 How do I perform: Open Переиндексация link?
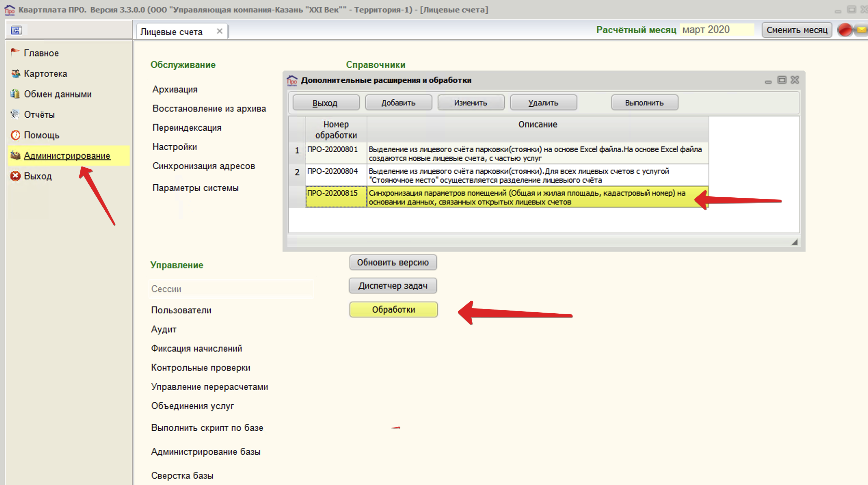point(187,128)
